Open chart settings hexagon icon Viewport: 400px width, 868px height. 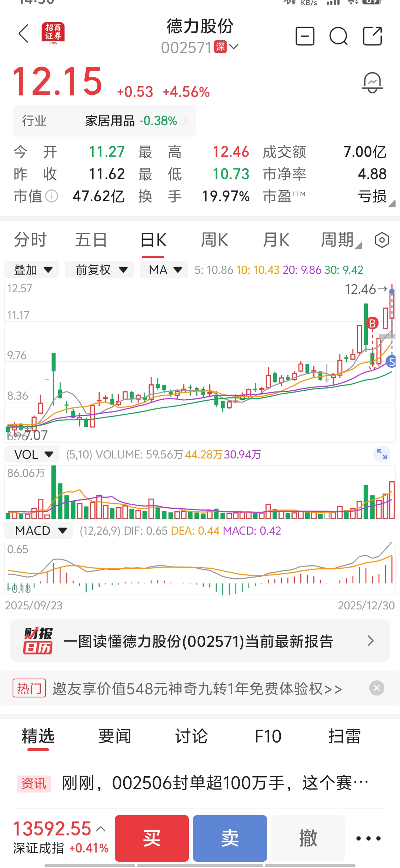tap(382, 240)
